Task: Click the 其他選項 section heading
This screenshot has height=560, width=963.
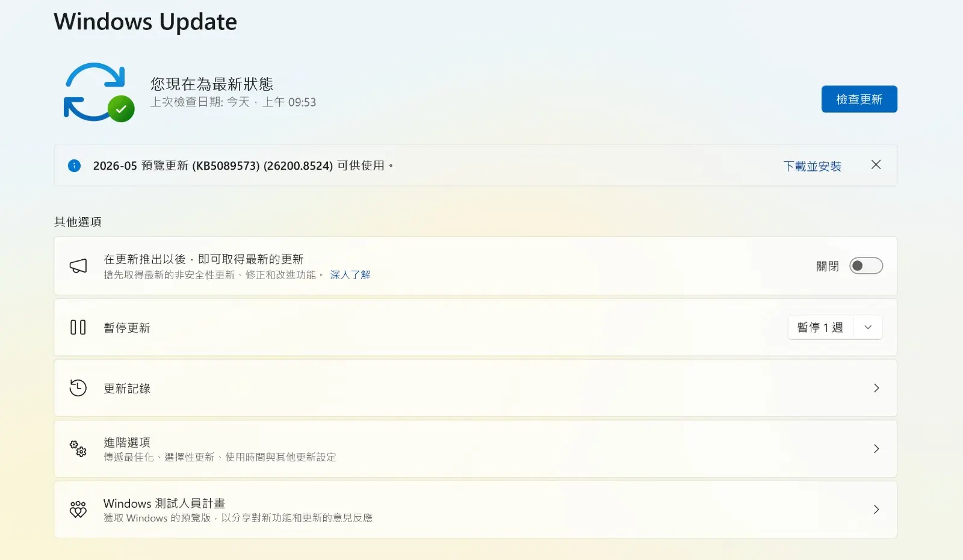Action: click(x=78, y=222)
